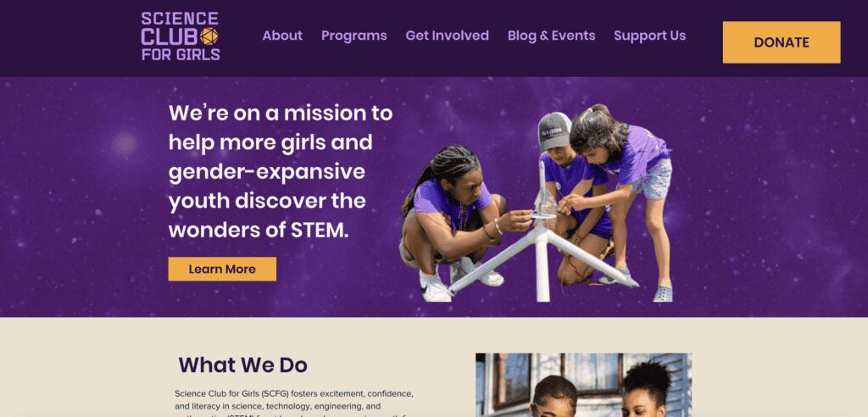Screen dimensions: 868x417
Task: Click the word STEM in the headline
Action: click(320, 230)
